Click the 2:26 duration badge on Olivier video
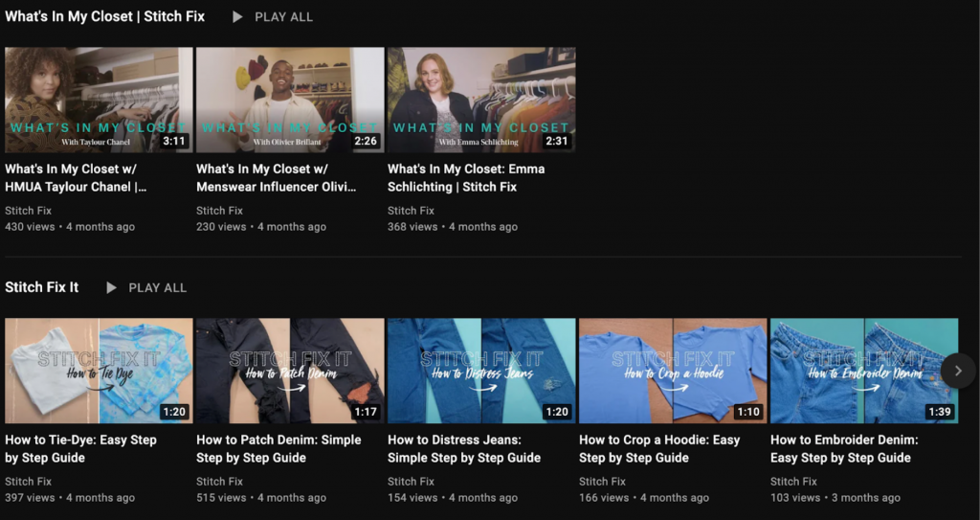The image size is (980, 520). pyautogui.click(x=366, y=141)
